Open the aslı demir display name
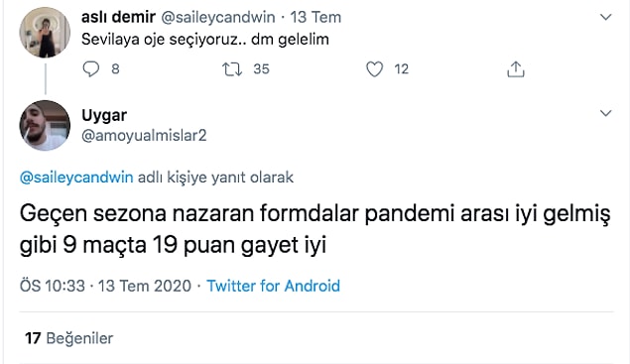The image size is (630, 364). tap(118, 17)
